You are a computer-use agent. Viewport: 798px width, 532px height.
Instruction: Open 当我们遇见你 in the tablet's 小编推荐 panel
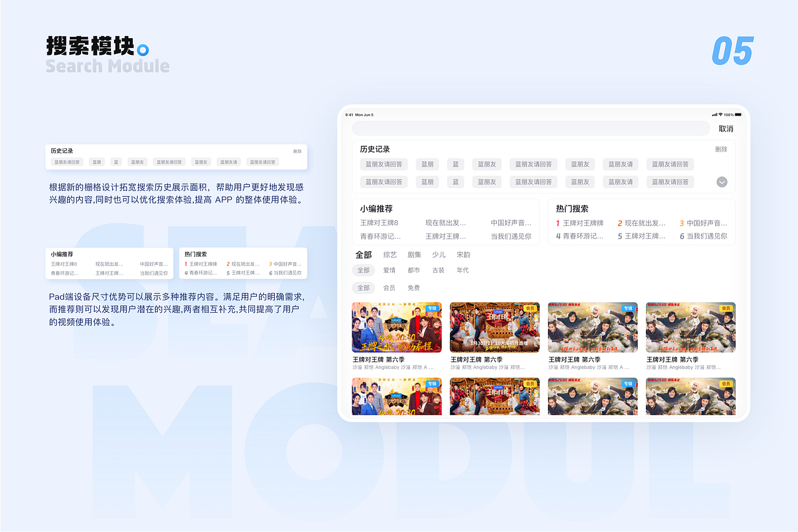pyautogui.click(x=511, y=237)
